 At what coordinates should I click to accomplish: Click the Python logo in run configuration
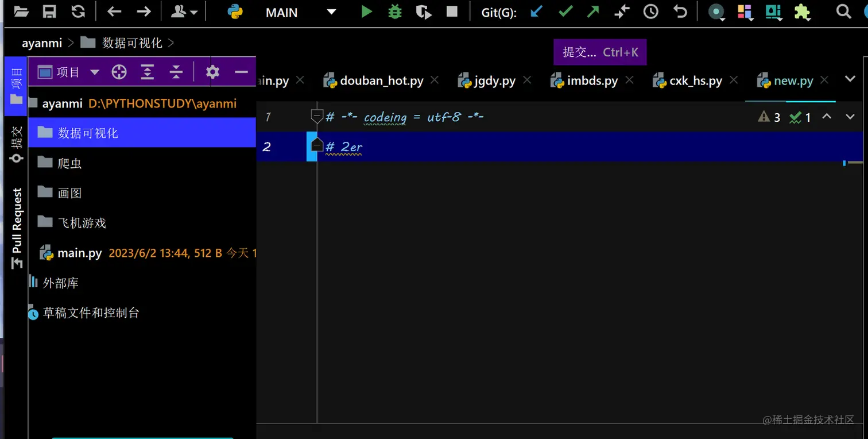pos(235,11)
